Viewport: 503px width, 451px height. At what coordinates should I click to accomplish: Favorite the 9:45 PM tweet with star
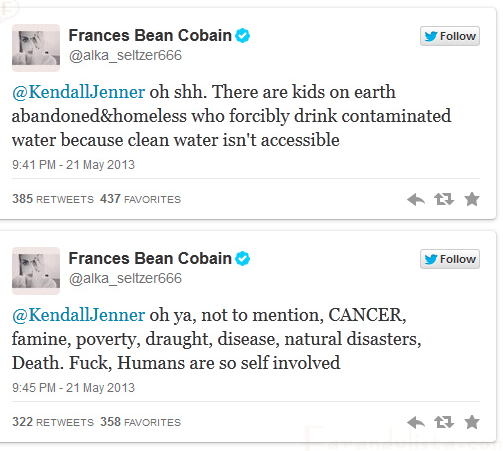tap(472, 422)
